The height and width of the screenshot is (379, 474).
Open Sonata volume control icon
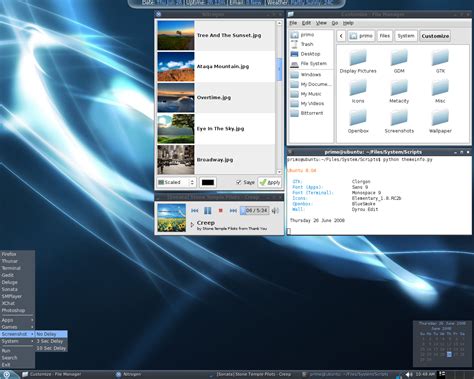[x=275, y=210]
